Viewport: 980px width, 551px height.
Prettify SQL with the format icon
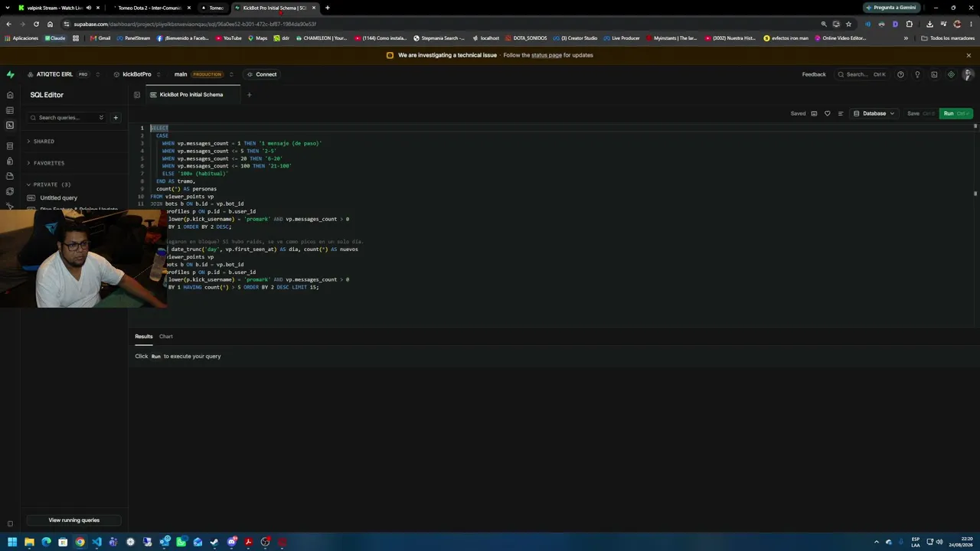tap(840, 113)
